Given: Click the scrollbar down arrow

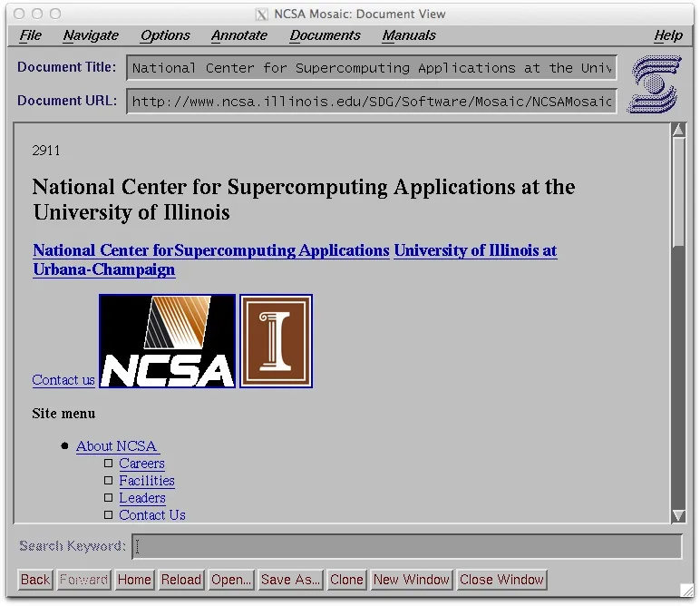Looking at the screenshot, I should click(678, 515).
